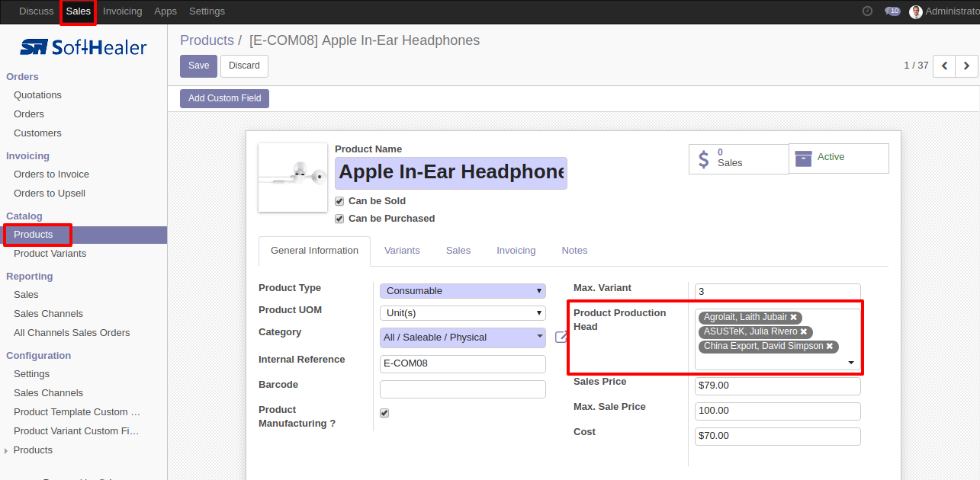
Task: Open the activities clock icon
Action: [867, 11]
